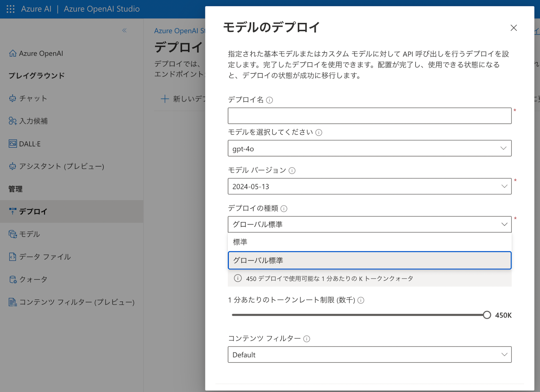Open チャット playground in sidebar

point(33,98)
